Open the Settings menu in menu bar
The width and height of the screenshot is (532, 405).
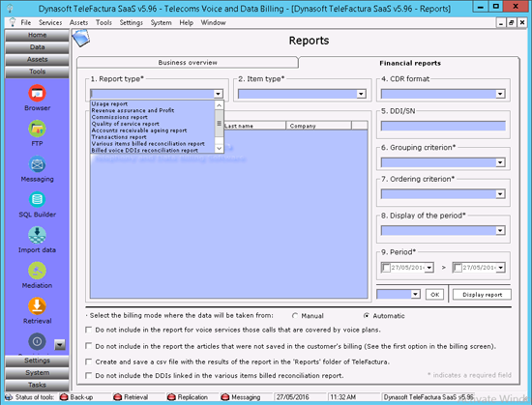point(132,22)
